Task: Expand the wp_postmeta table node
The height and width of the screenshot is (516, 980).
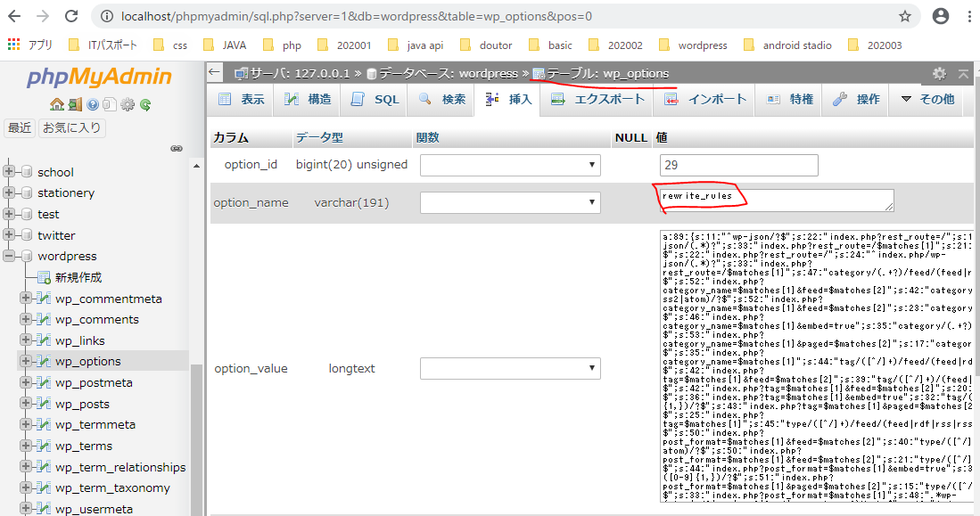Action: pos(26,382)
